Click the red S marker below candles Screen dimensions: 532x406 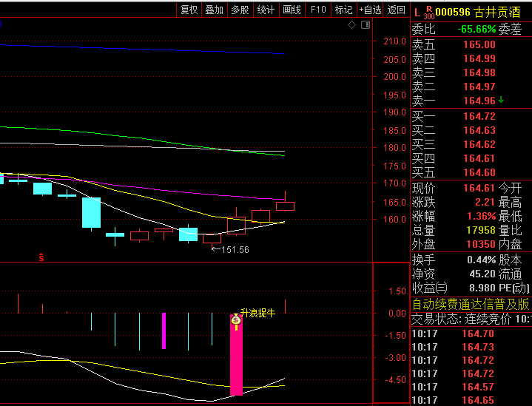41,257
